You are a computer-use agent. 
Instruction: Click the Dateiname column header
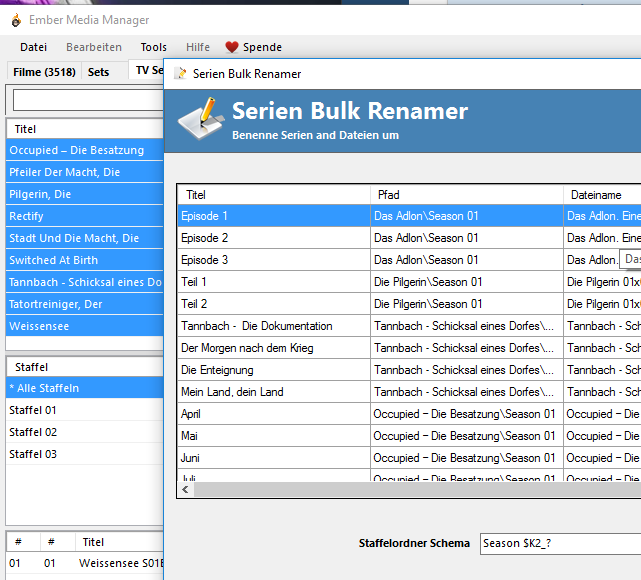tap(603, 195)
